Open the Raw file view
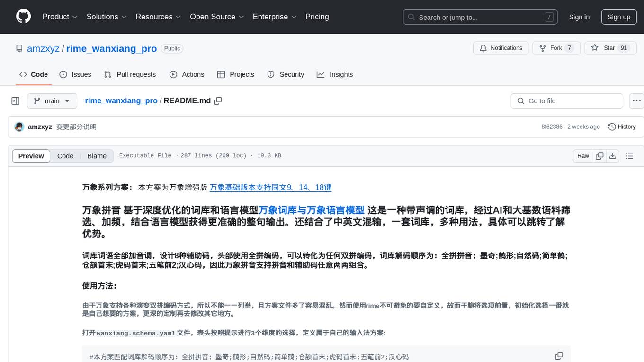644x362 pixels. (583, 156)
